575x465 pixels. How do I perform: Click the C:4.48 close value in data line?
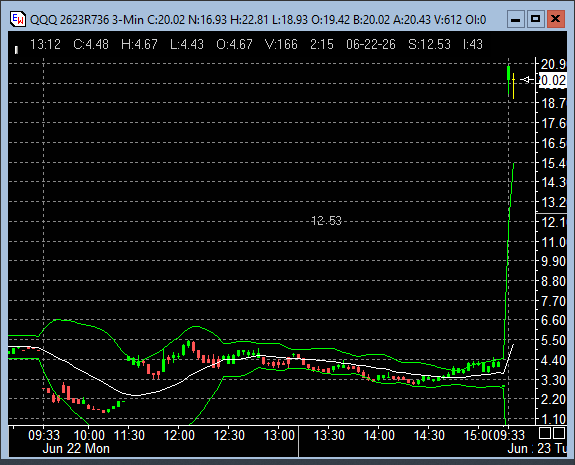91,44
